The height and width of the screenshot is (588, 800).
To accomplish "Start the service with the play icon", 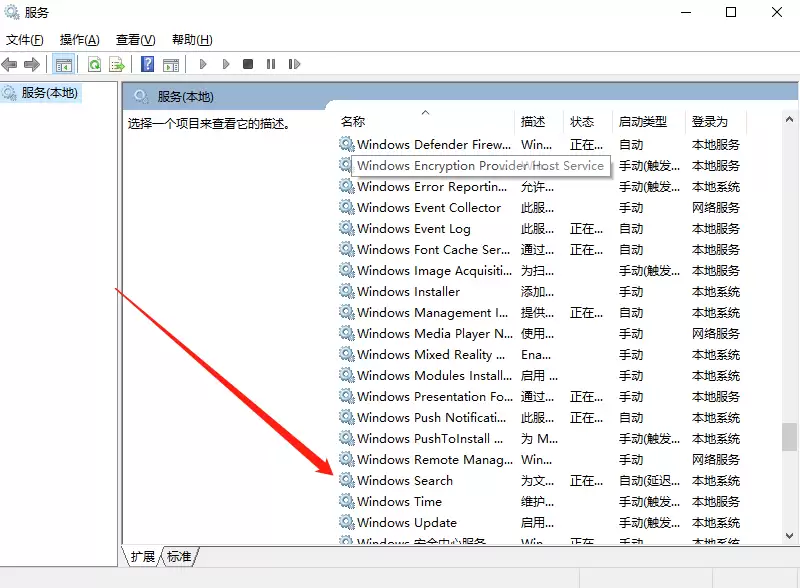I will tap(201, 63).
